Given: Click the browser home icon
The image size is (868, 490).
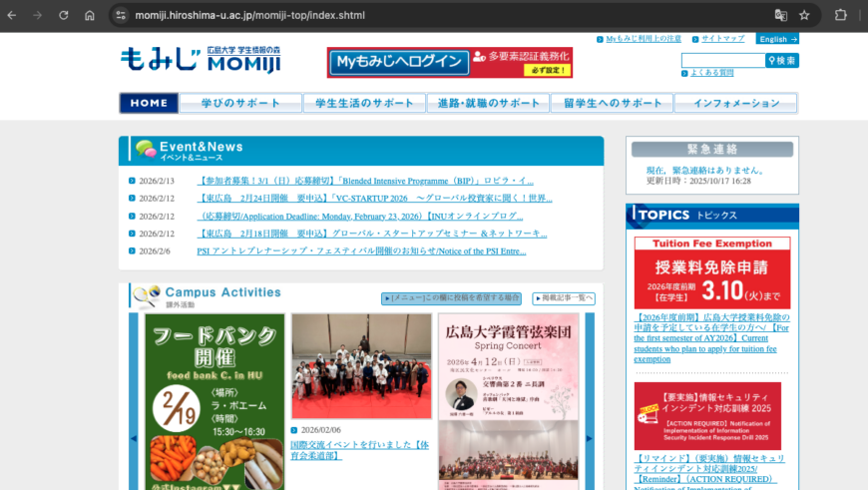Looking at the screenshot, I should (90, 15).
